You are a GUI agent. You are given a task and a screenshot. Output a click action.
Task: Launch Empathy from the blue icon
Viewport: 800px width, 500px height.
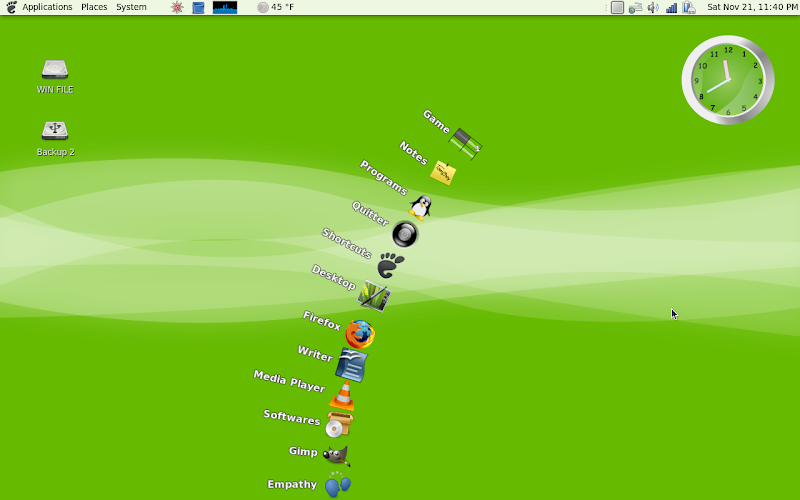[338, 485]
